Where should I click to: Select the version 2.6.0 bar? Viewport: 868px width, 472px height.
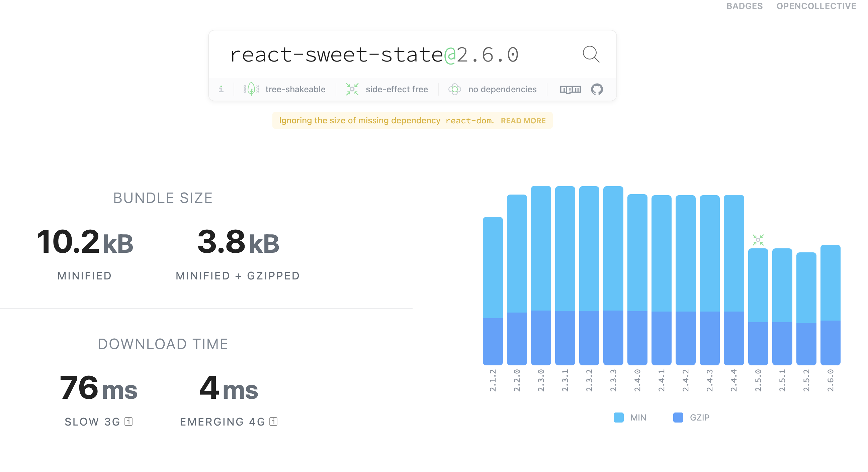click(830, 304)
